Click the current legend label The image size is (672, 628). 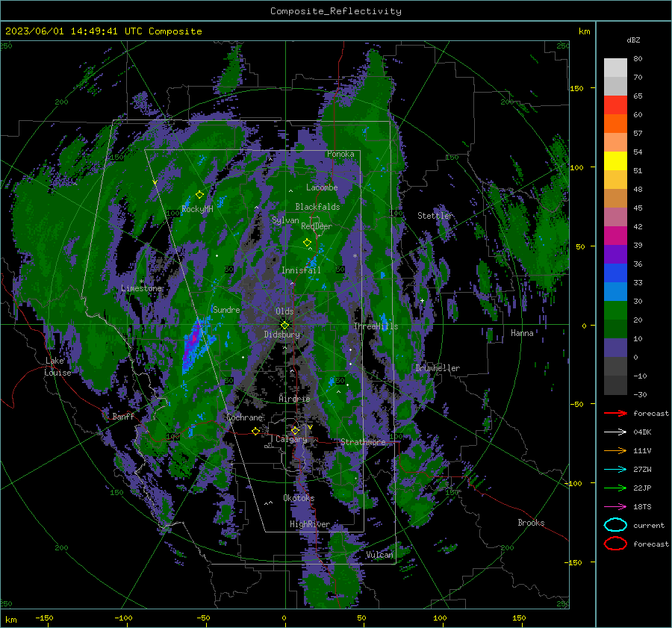coord(649,525)
